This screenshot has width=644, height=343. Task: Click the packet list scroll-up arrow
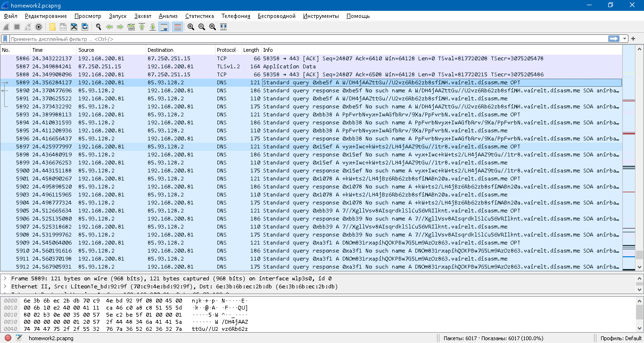tap(639, 49)
